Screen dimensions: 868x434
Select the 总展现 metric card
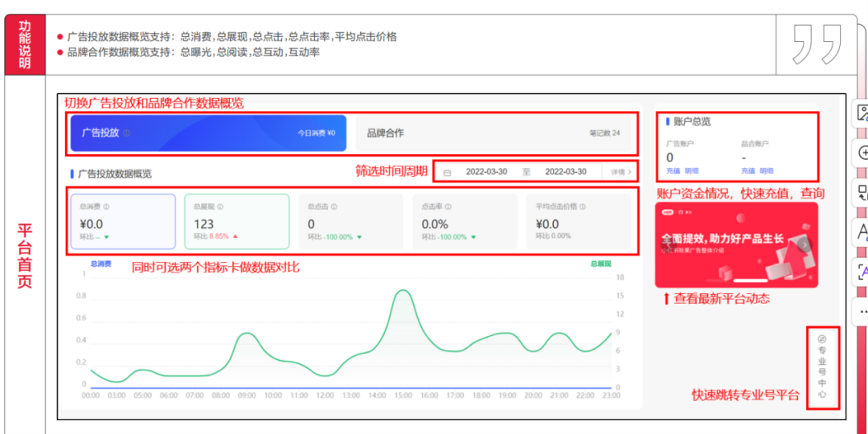(x=237, y=222)
